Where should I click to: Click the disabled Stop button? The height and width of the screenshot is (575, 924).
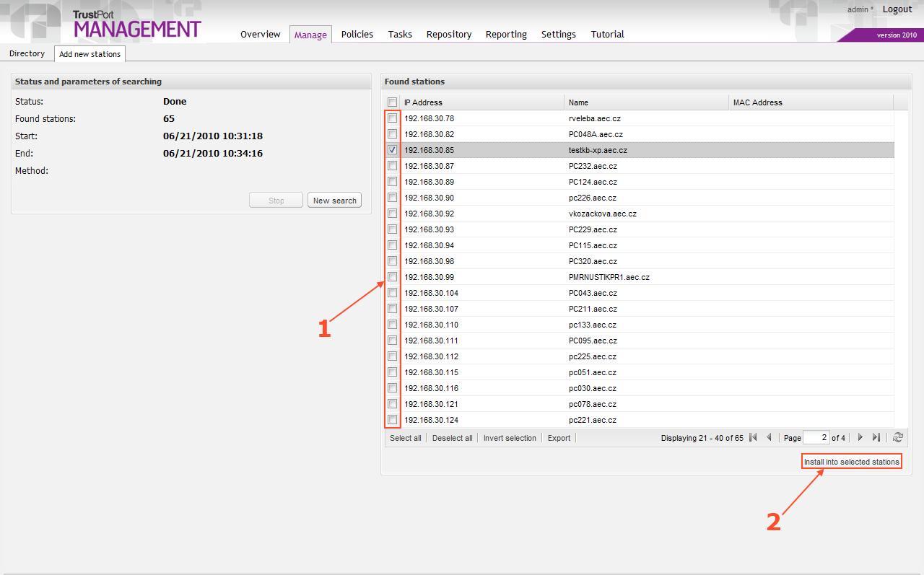[275, 200]
